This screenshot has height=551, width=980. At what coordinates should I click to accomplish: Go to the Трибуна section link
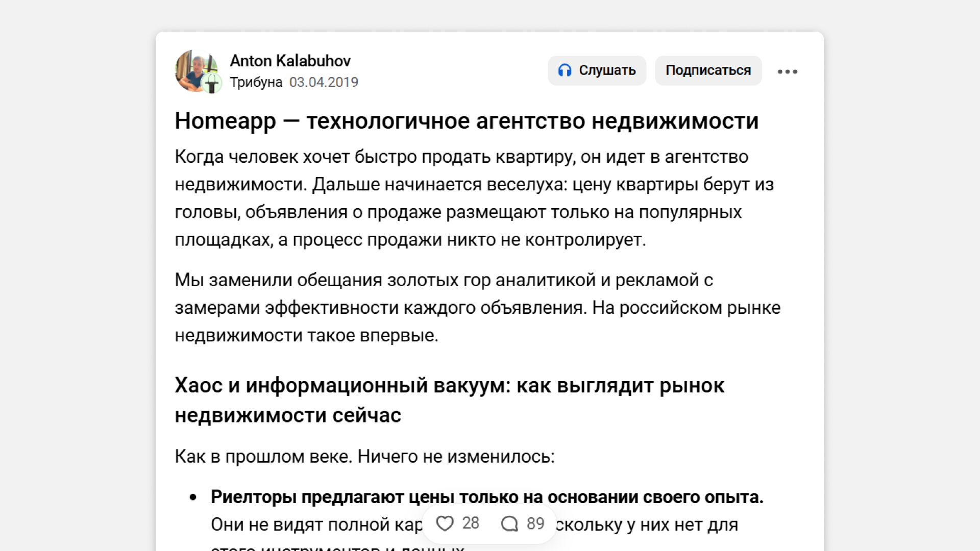click(x=256, y=82)
